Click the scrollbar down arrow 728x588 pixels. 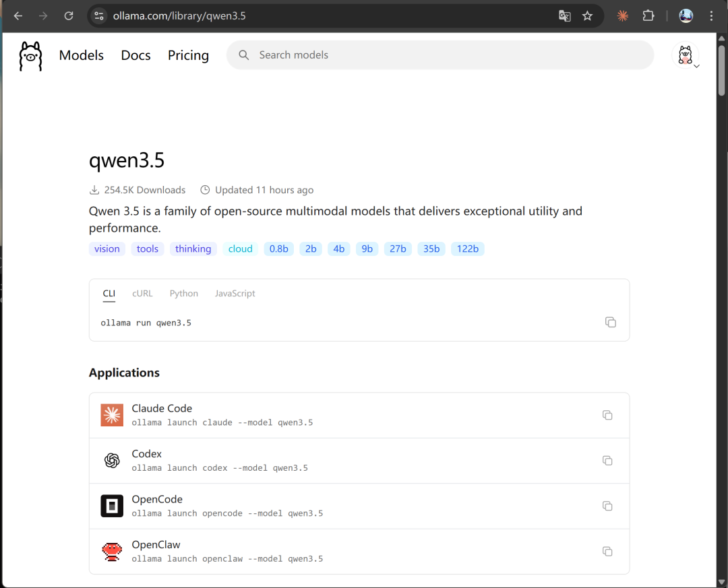(721, 581)
